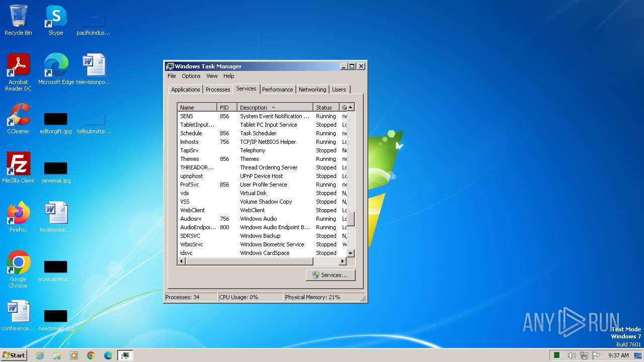644x362 pixels.
Task: Select pacificindus desktop file
Action: pyautogui.click(x=94, y=25)
